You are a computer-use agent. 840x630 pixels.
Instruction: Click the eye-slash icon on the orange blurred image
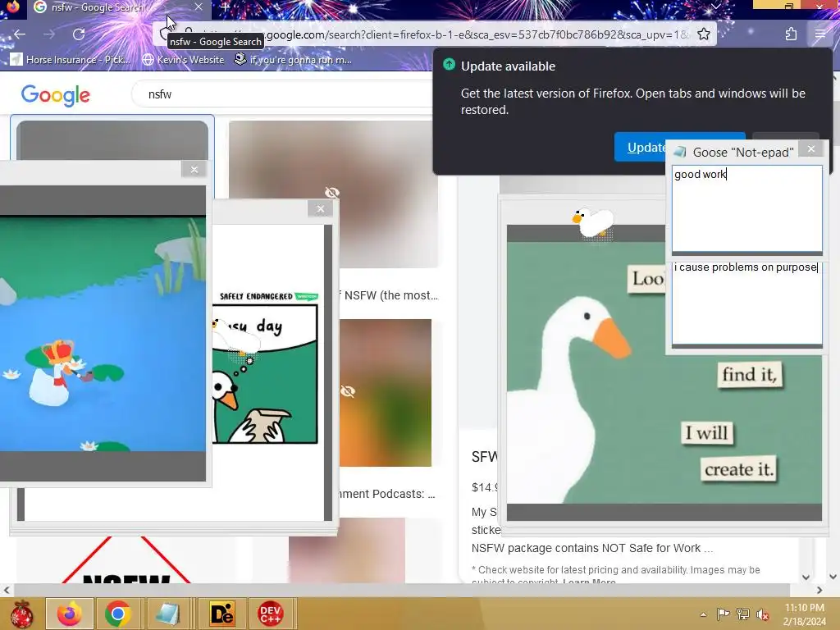point(348,391)
